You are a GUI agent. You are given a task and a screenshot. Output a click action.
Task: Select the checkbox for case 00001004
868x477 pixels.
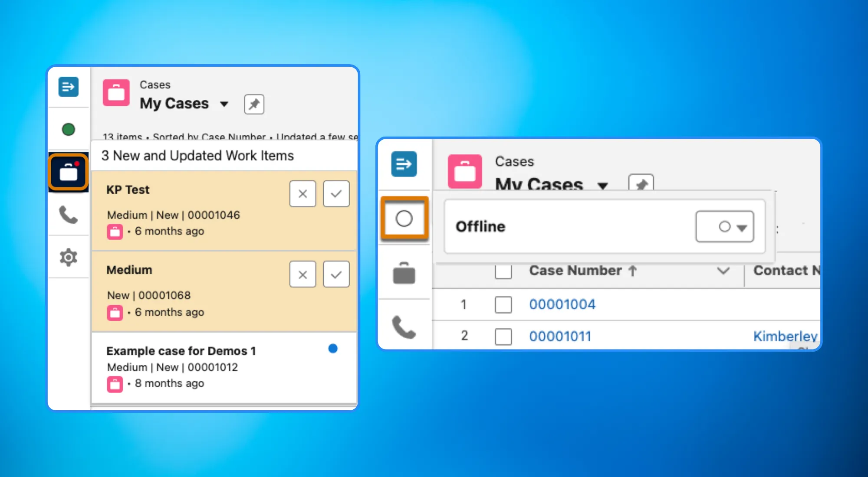coord(503,304)
